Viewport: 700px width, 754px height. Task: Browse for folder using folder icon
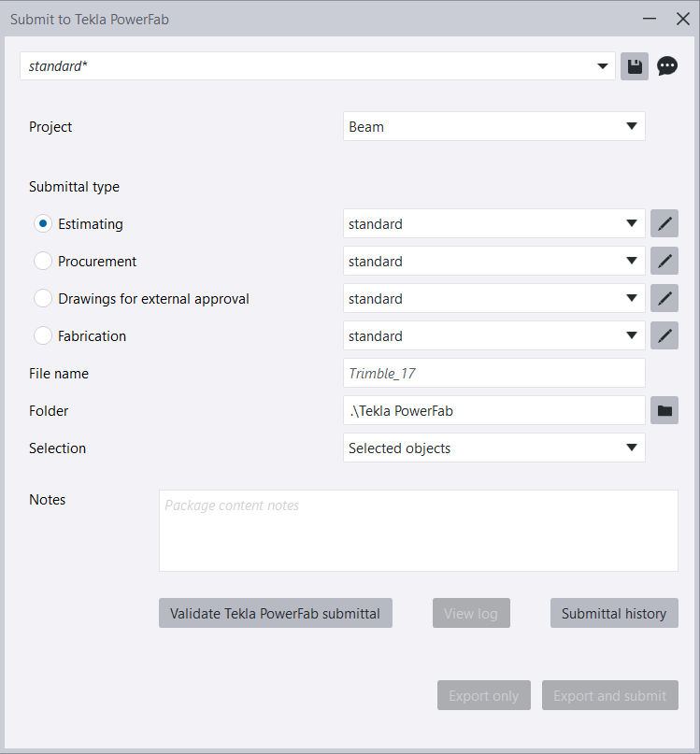click(x=664, y=410)
